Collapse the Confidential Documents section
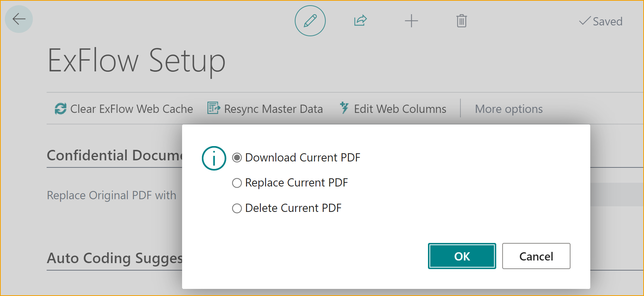This screenshot has width=644, height=296. 115,155
